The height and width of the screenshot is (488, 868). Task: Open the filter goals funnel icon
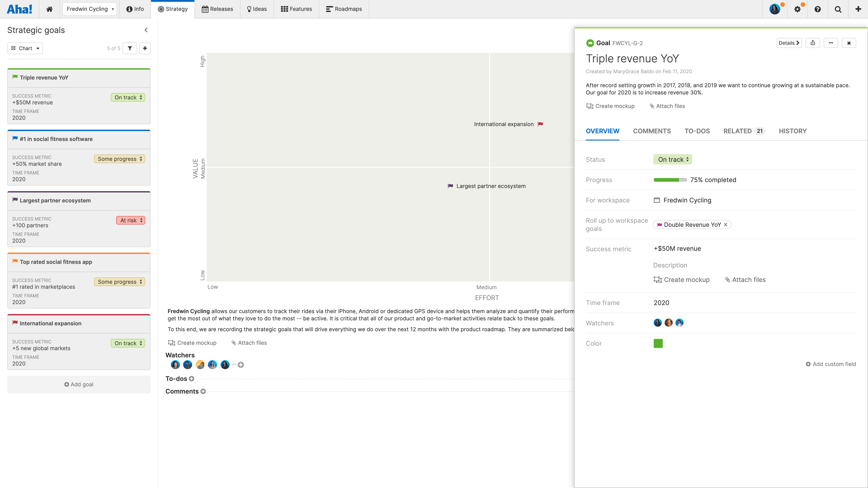(x=130, y=48)
